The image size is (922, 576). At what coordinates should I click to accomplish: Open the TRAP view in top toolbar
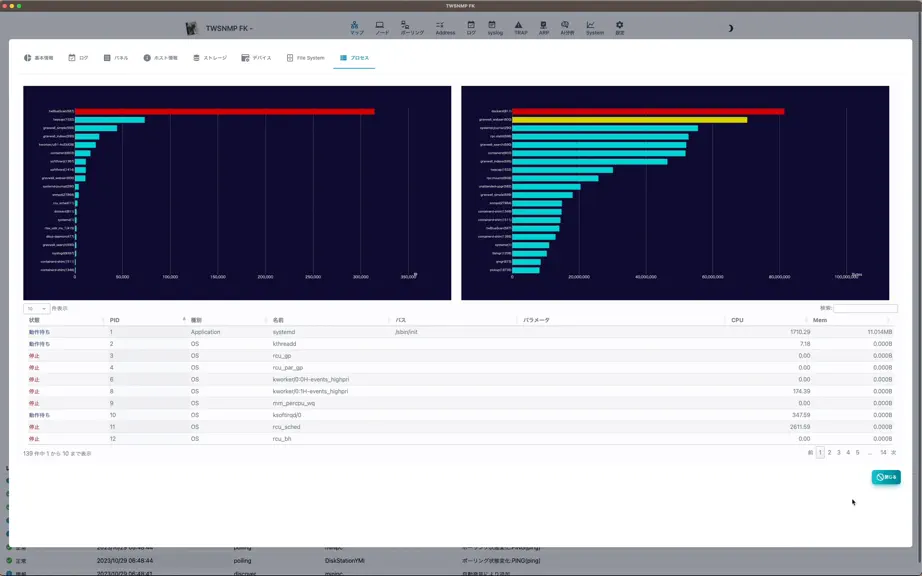tap(520, 28)
